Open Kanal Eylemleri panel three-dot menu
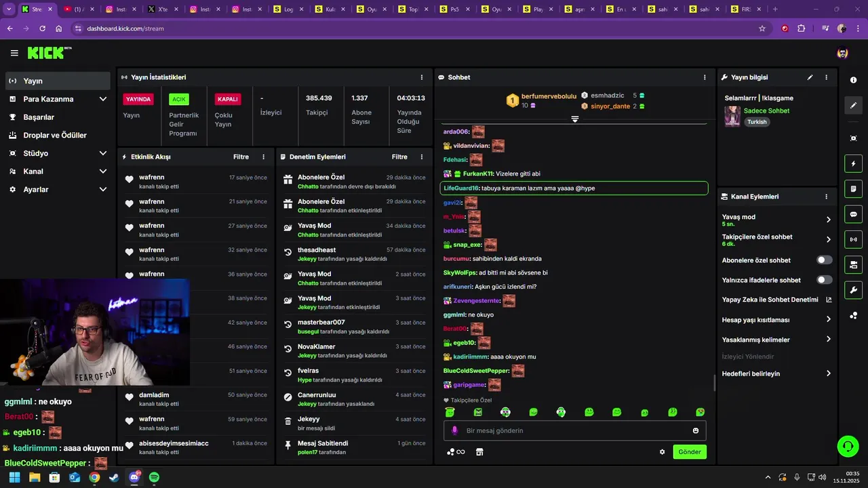 (x=826, y=197)
